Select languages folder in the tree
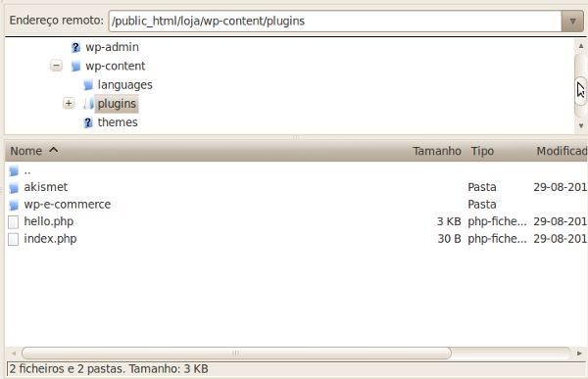 coord(124,85)
